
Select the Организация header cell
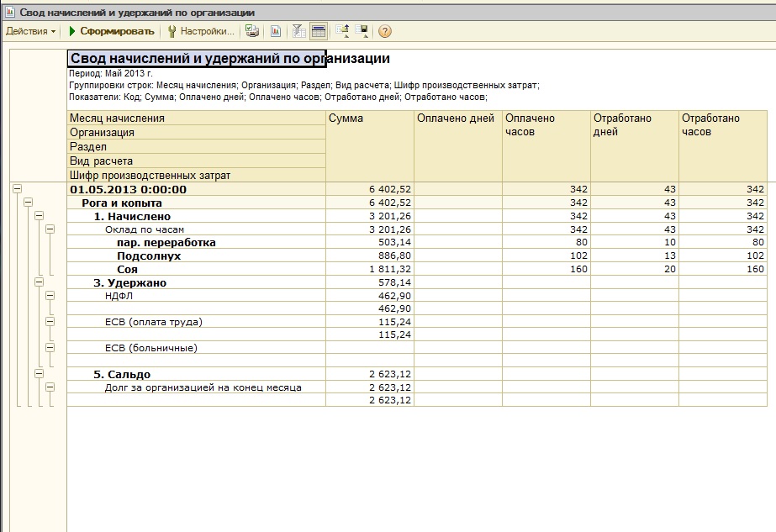pos(197,132)
